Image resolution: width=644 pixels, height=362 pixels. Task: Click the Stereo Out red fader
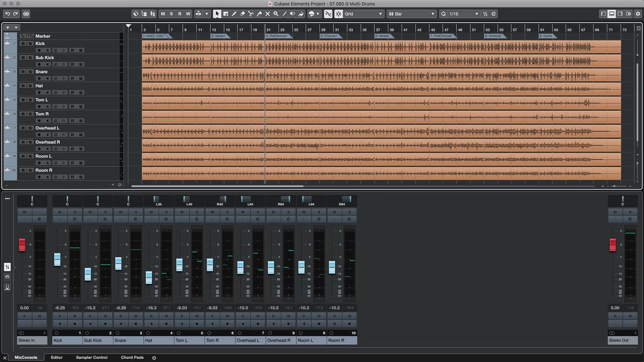[612, 244]
